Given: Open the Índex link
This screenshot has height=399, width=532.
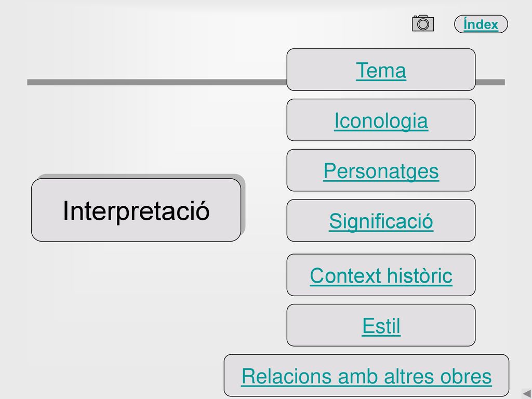Looking at the screenshot, I should pyautogui.click(x=481, y=24).
